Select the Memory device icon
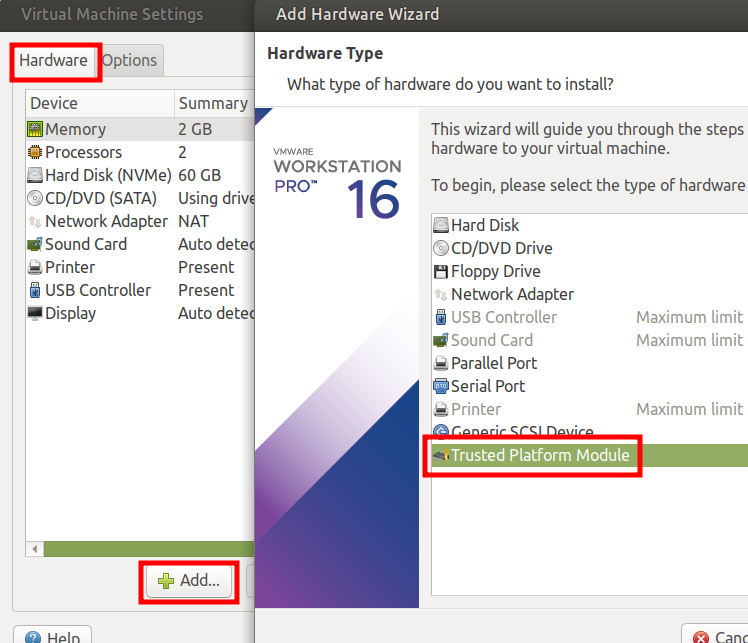Screen dimensions: 748x643 pyautogui.click(x=35, y=129)
